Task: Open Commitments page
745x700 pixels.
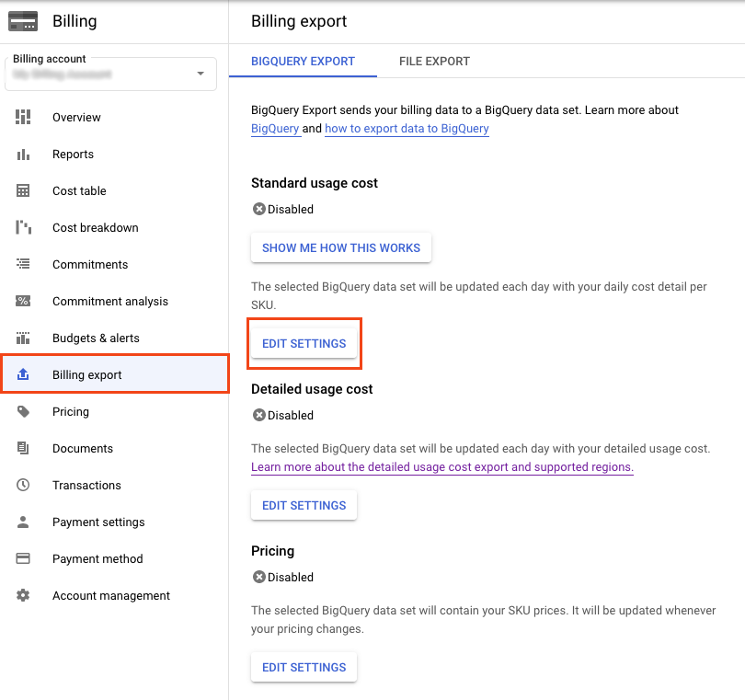Action: (x=114, y=265)
